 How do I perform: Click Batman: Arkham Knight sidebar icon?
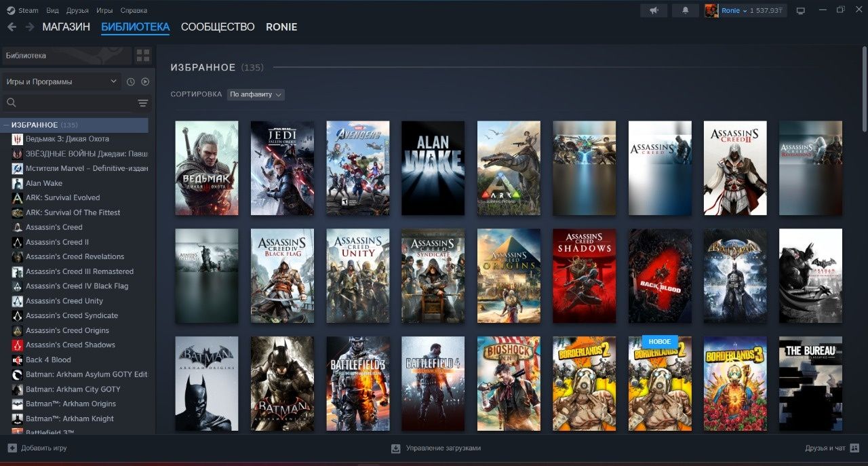tap(18, 419)
